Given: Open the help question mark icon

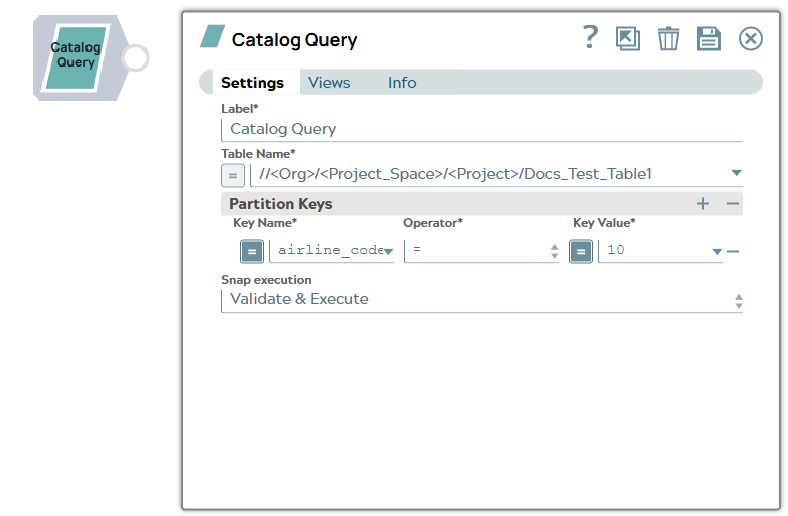Looking at the screenshot, I should coord(590,38).
